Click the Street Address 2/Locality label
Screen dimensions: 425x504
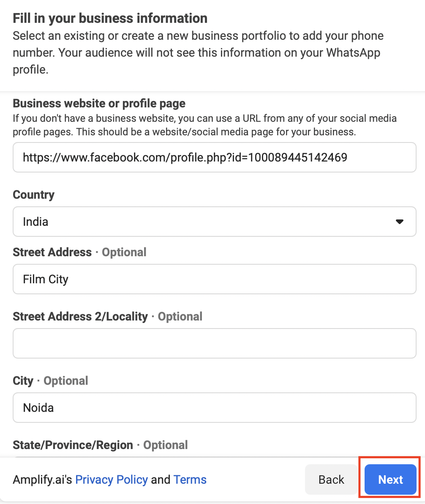coord(80,317)
